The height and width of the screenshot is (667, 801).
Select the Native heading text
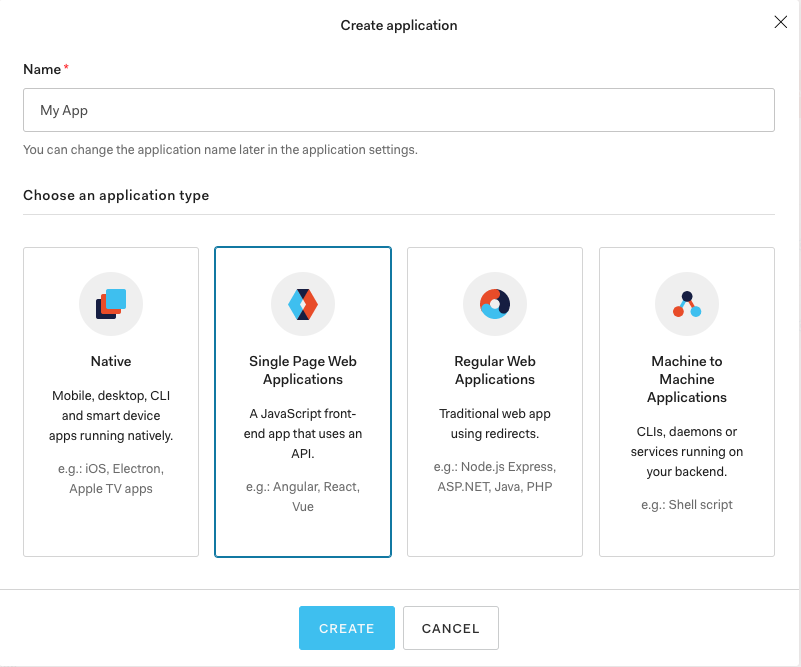click(111, 361)
